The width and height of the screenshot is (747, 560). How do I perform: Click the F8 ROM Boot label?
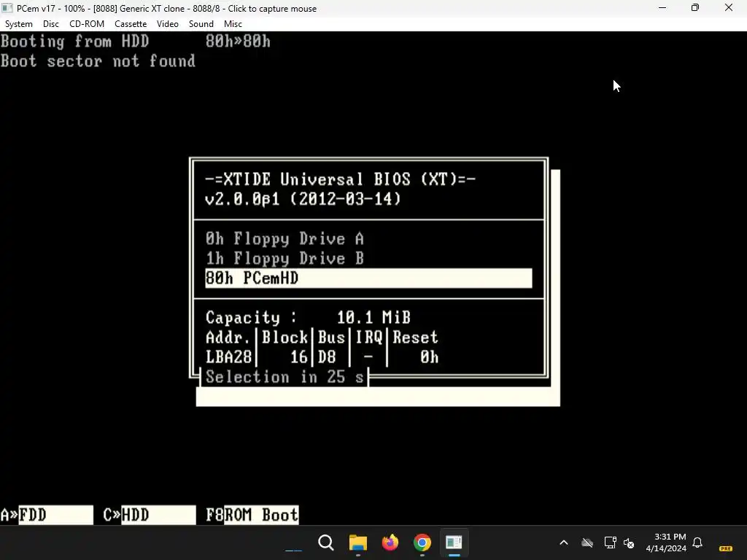252,515
